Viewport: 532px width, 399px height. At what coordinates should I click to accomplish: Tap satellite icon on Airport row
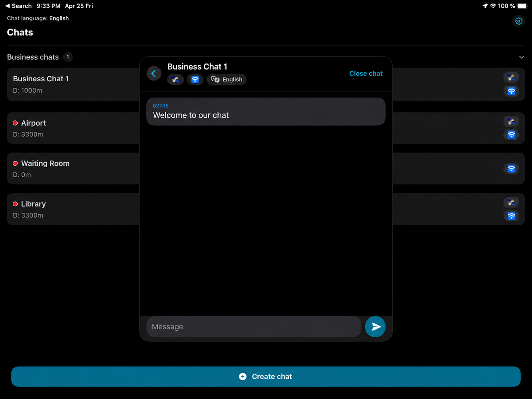(x=511, y=121)
